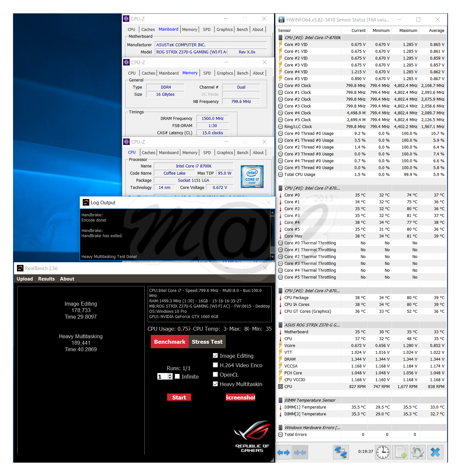Open the About menu in RealBench

67,279
